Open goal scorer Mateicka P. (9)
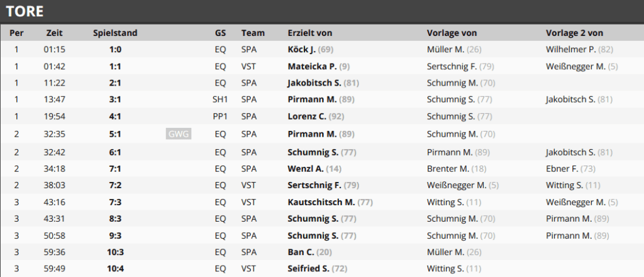The width and height of the screenshot is (644, 277). click(319, 66)
